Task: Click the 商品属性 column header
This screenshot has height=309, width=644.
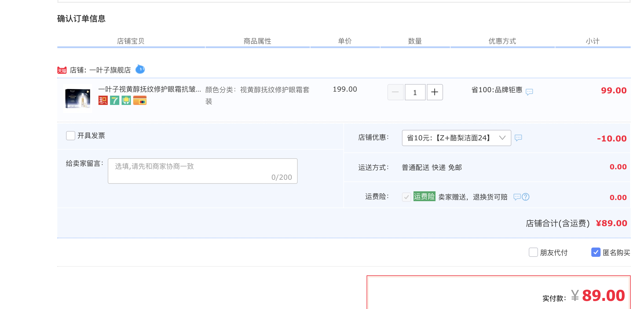Action: [257, 41]
